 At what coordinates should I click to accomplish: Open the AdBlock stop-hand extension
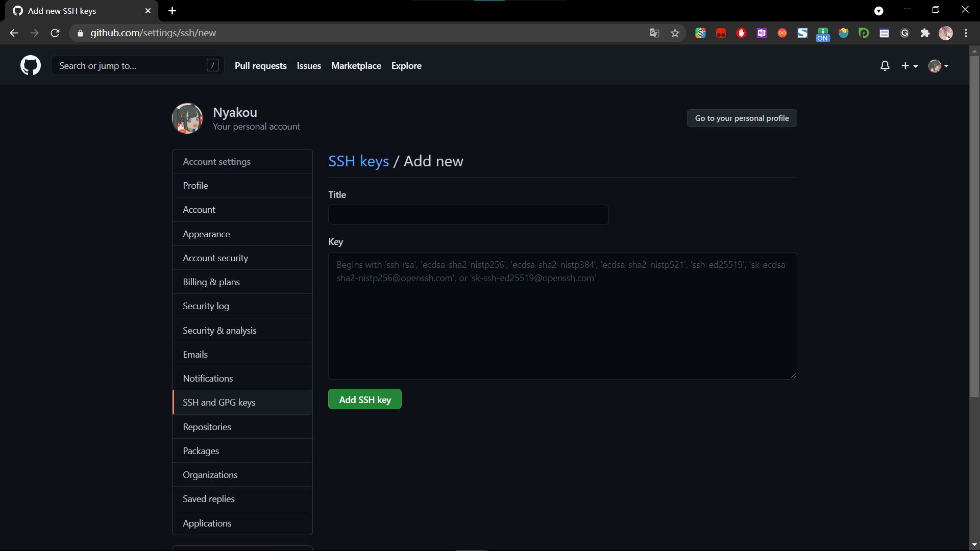click(741, 33)
